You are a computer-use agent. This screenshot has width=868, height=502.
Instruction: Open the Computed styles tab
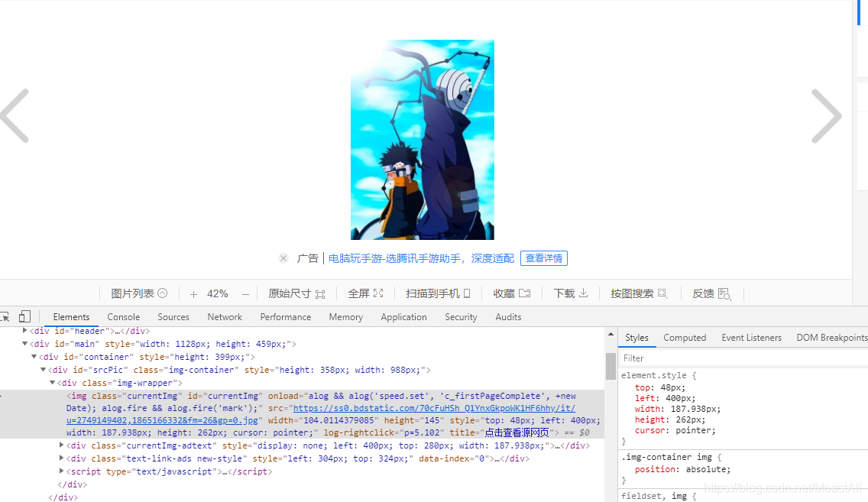[x=685, y=337]
